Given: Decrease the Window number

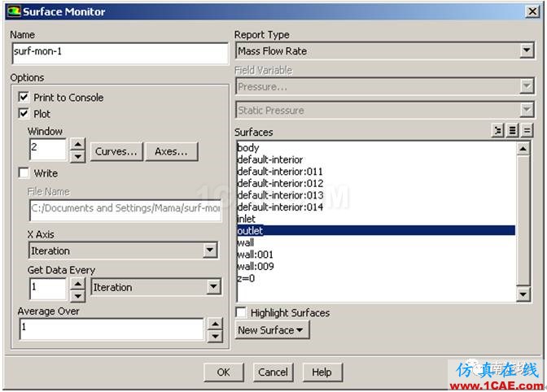Looking at the screenshot, I should pyautogui.click(x=78, y=156).
